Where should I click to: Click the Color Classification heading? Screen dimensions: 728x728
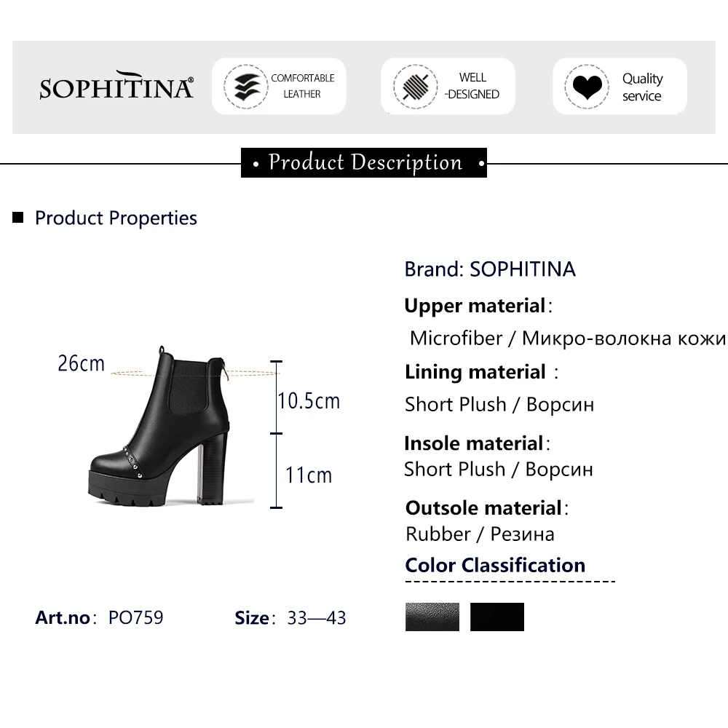pyautogui.click(x=495, y=565)
